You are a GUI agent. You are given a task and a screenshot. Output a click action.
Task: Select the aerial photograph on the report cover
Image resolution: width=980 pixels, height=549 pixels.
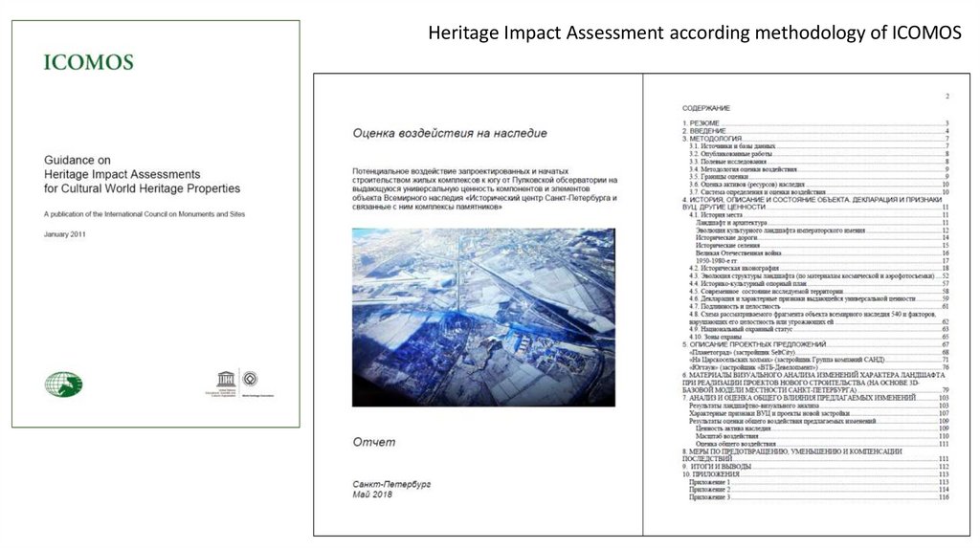tap(483, 317)
